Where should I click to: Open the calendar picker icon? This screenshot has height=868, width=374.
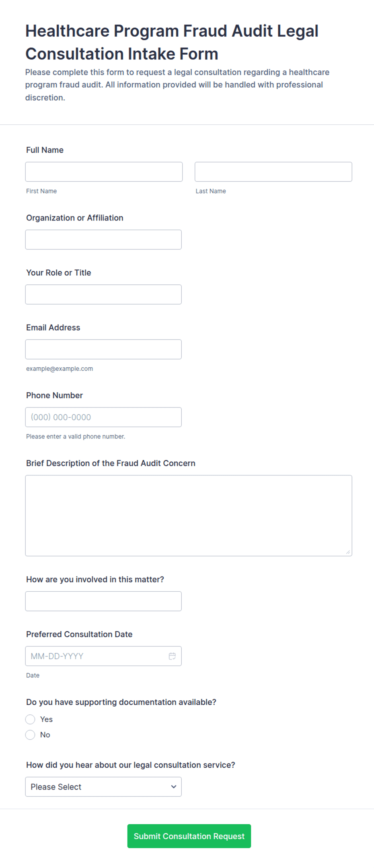172,656
